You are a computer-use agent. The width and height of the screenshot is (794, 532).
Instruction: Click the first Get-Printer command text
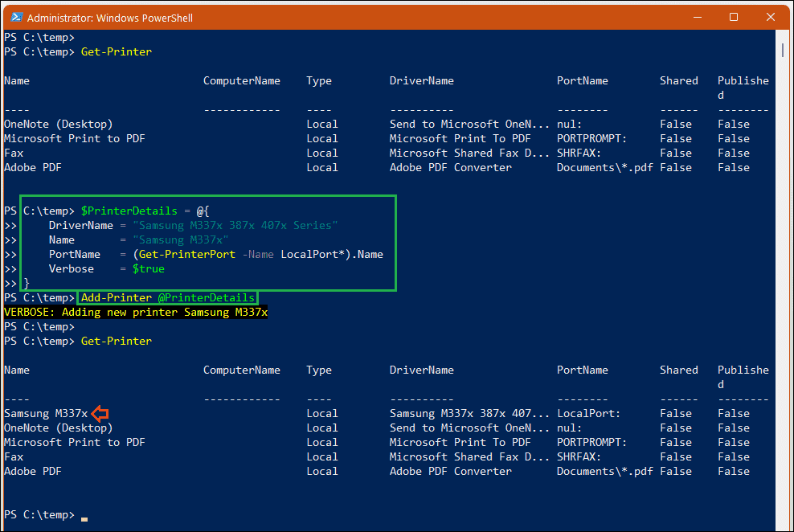115,51
